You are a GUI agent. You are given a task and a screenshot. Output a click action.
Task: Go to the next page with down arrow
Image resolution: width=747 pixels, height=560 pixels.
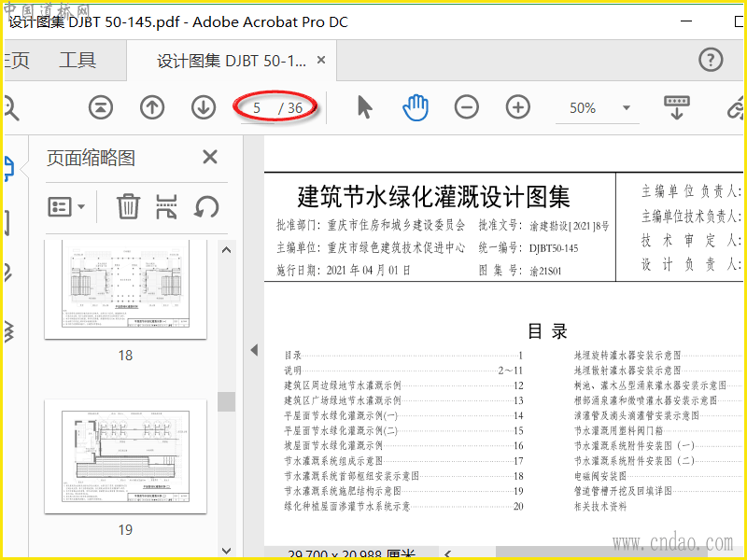click(204, 107)
